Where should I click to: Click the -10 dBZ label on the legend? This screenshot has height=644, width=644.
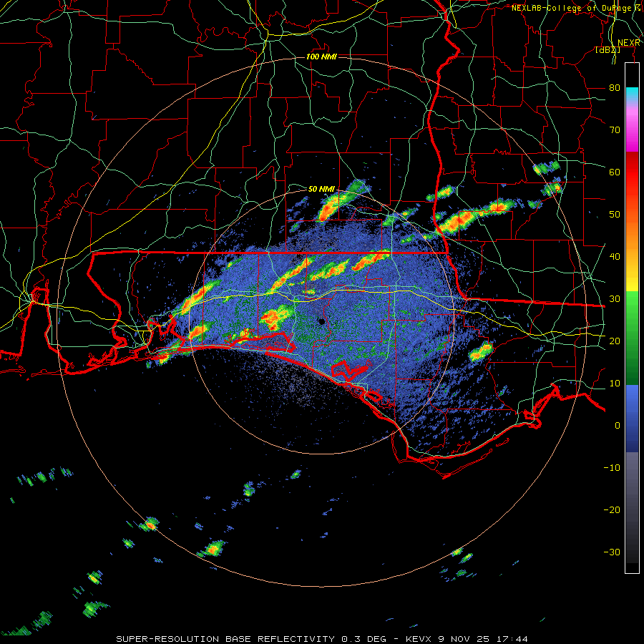(x=612, y=468)
